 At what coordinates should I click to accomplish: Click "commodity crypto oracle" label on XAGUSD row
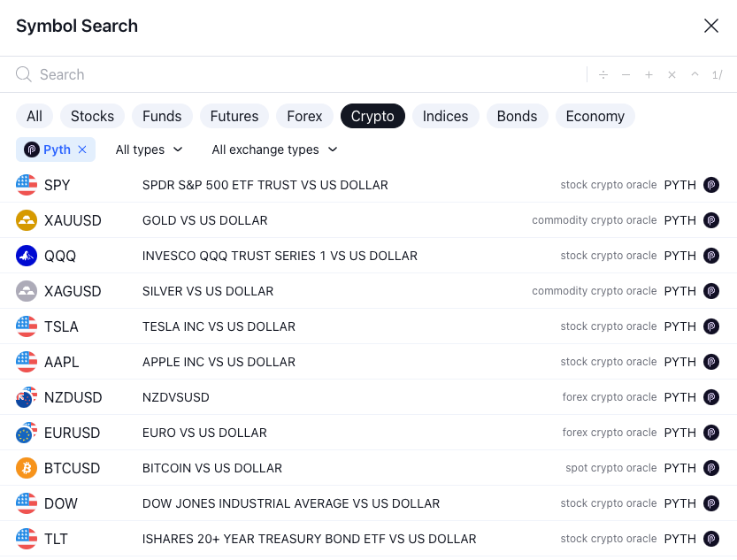[x=595, y=291]
